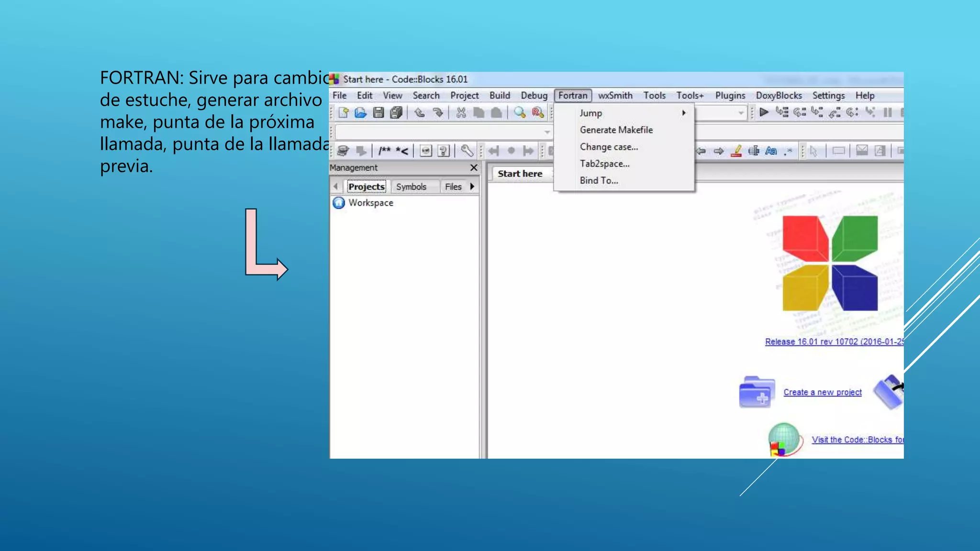This screenshot has width=980, height=551.
Task: Click the DoxyBlocks wrench preferences icon
Action: click(x=467, y=151)
